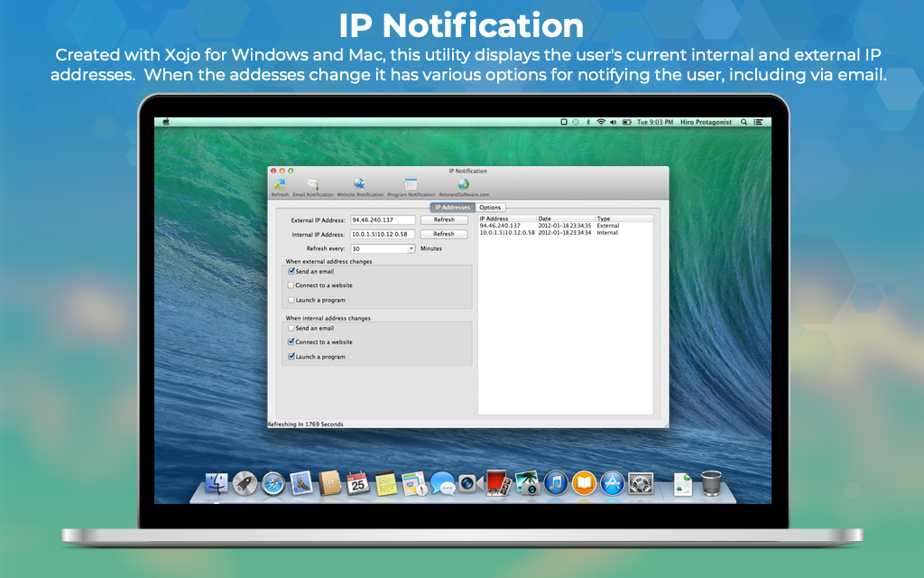Open the Trash in the Dock
Image resolution: width=924 pixels, height=578 pixels.
[711, 483]
